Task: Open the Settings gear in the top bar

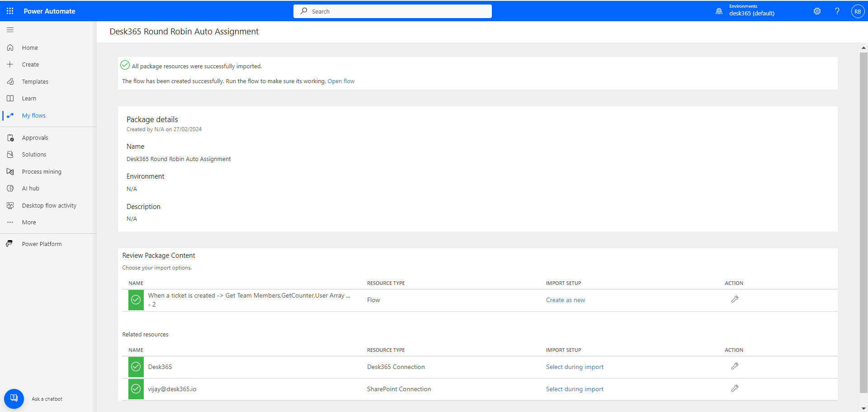Action: click(817, 11)
